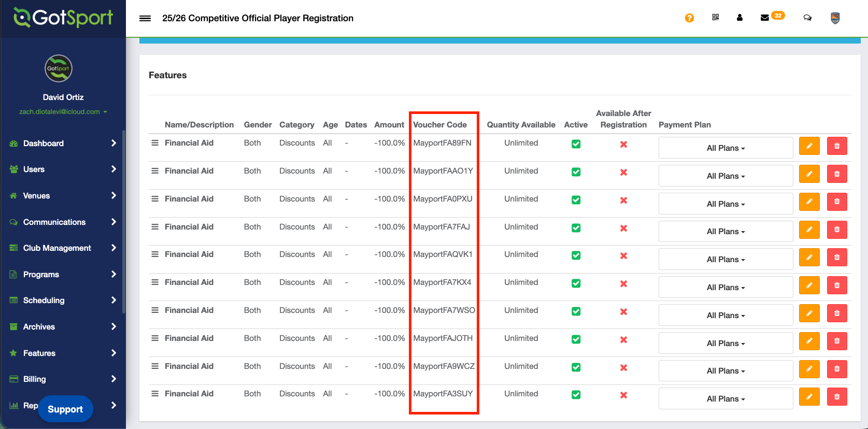Click the orange help question mark icon
The height and width of the screenshot is (429, 868).
point(689,18)
